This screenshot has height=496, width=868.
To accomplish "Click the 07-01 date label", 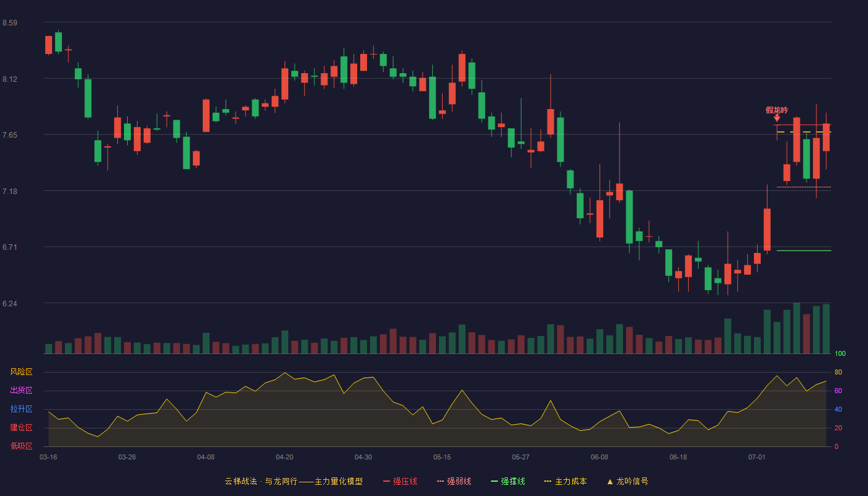I will [757, 457].
